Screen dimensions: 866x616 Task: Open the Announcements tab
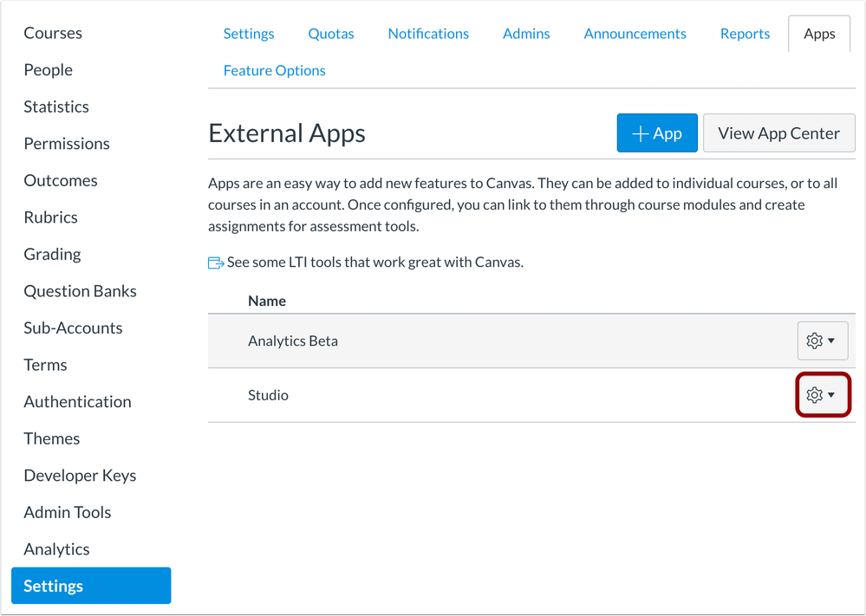click(635, 33)
